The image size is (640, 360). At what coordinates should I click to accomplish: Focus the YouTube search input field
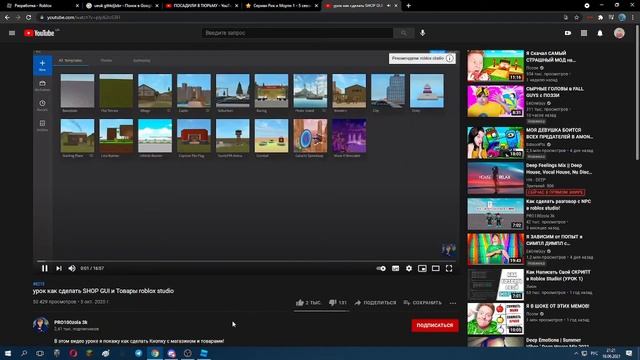[298, 33]
